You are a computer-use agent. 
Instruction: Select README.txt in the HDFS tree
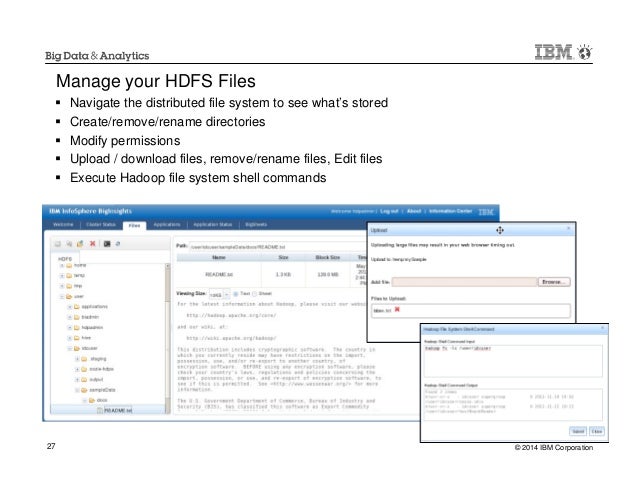coord(118,410)
